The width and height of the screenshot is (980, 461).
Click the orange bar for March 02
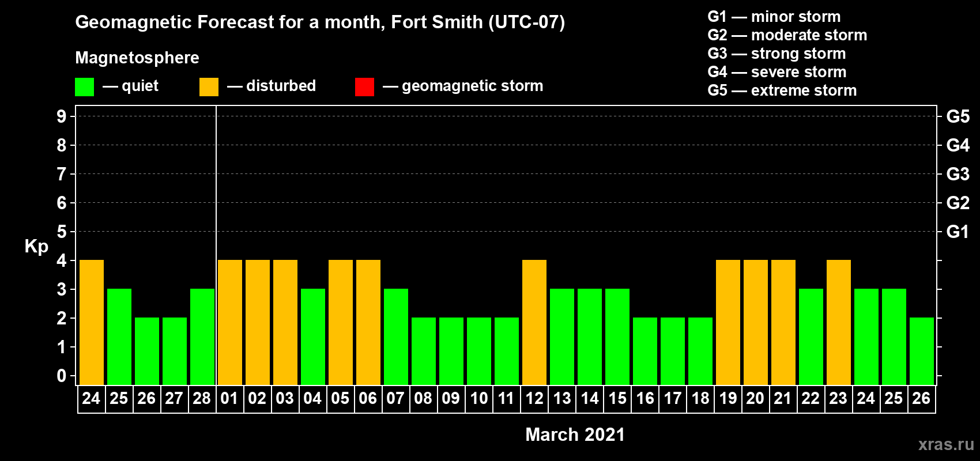tap(258, 323)
